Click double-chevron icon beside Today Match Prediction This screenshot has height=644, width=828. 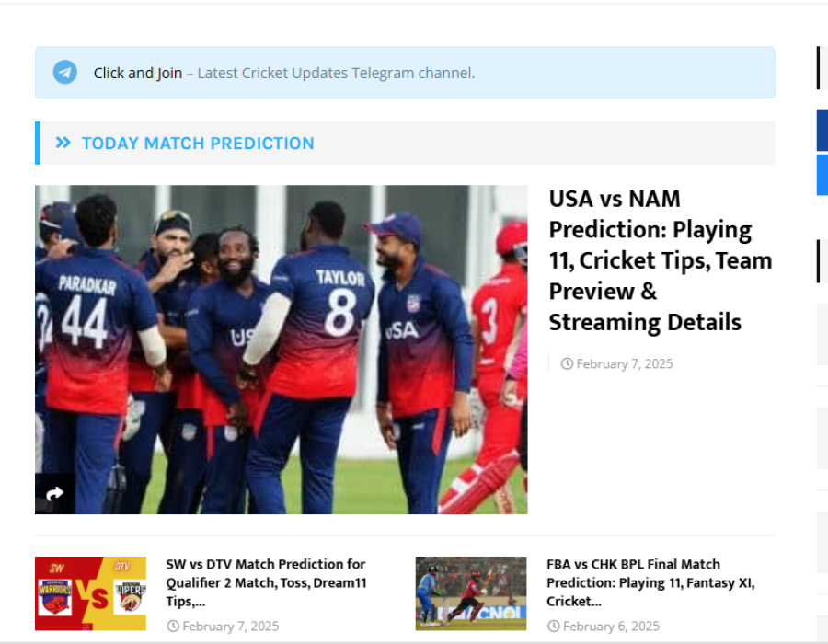click(63, 143)
